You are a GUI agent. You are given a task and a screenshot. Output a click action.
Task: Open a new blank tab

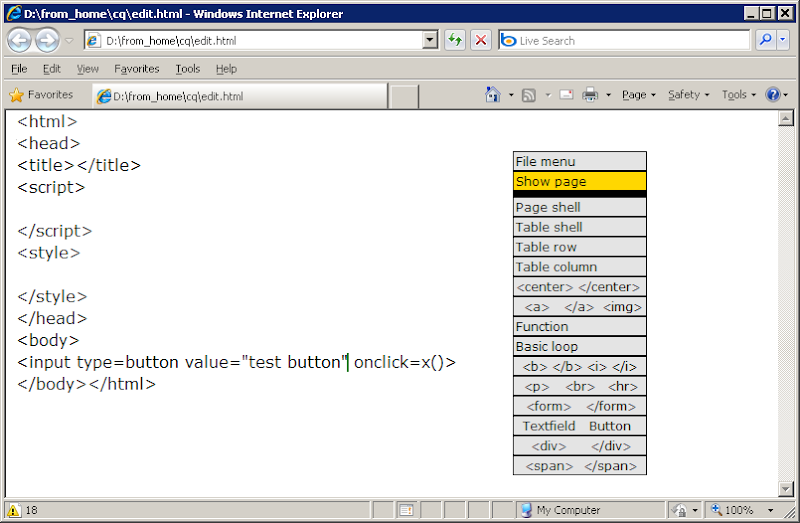404,96
